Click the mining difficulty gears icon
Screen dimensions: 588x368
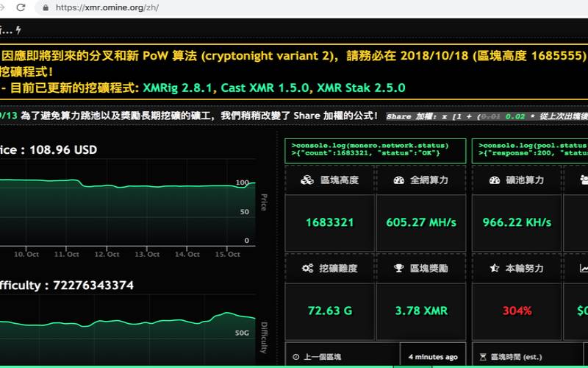coord(307,269)
